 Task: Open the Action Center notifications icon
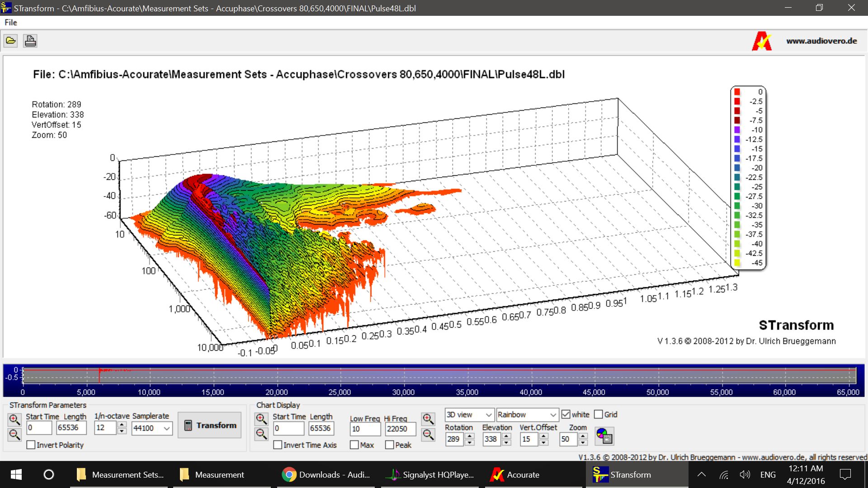click(x=845, y=474)
